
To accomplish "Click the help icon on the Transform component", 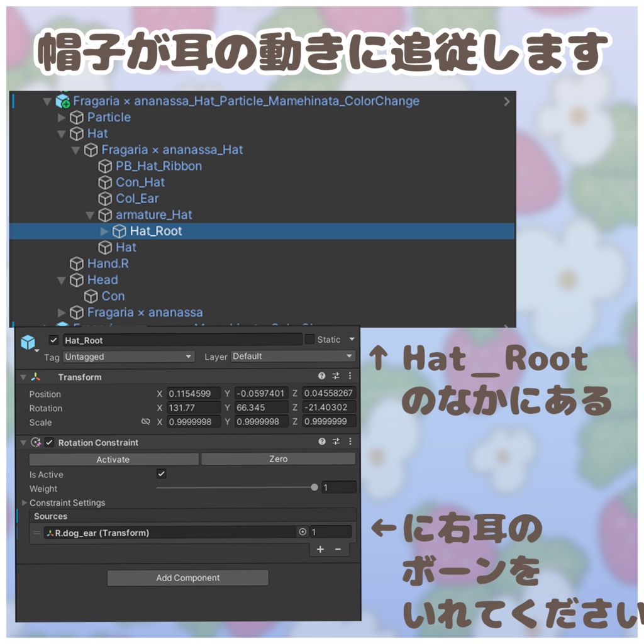I will click(321, 377).
